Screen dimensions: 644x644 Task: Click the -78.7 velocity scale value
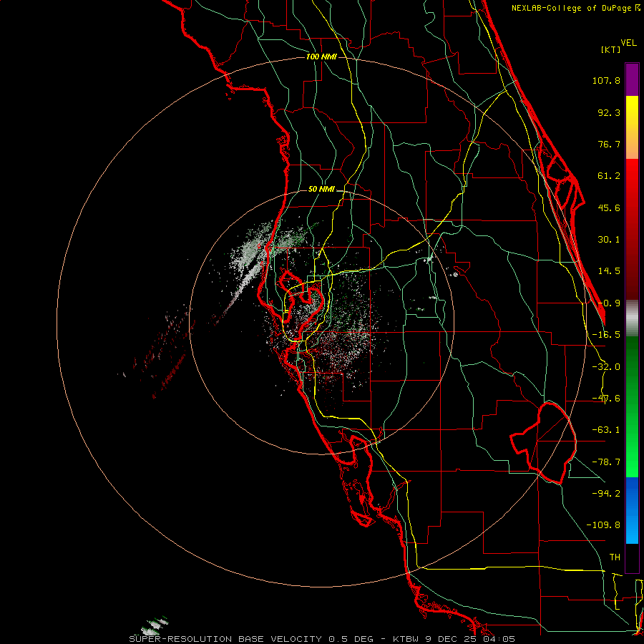[606, 462]
